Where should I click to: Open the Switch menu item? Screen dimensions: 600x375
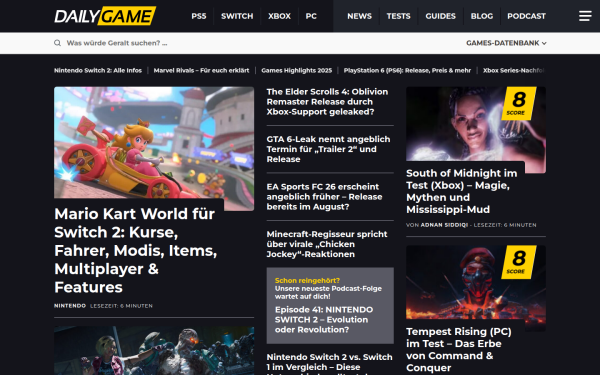point(237,16)
